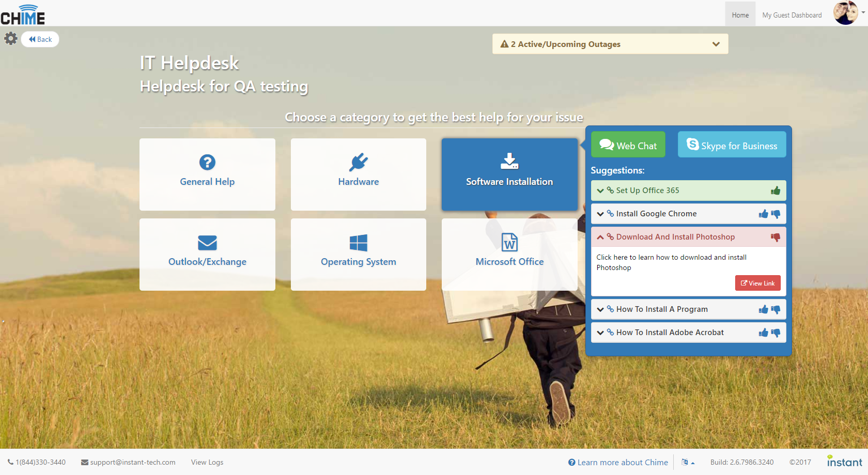Click the Operating System Windows icon
The height and width of the screenshot is (475, 868).
359,243
